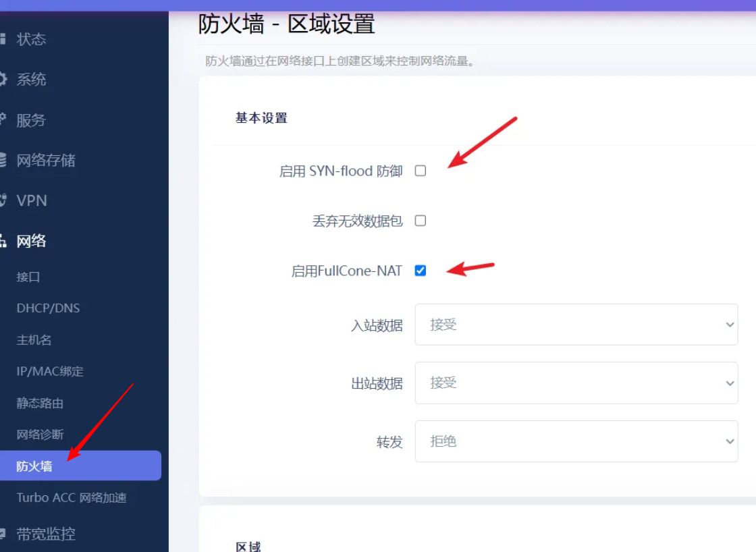The image size is (756, 552).
Task: Enable the SYN-flood defense checkbox
Action: click(421, 171)
